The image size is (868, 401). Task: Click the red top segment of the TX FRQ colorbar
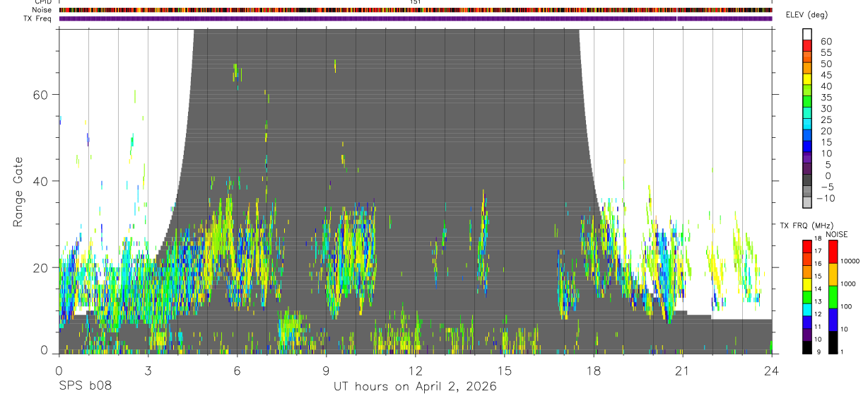tap(807, 245)
